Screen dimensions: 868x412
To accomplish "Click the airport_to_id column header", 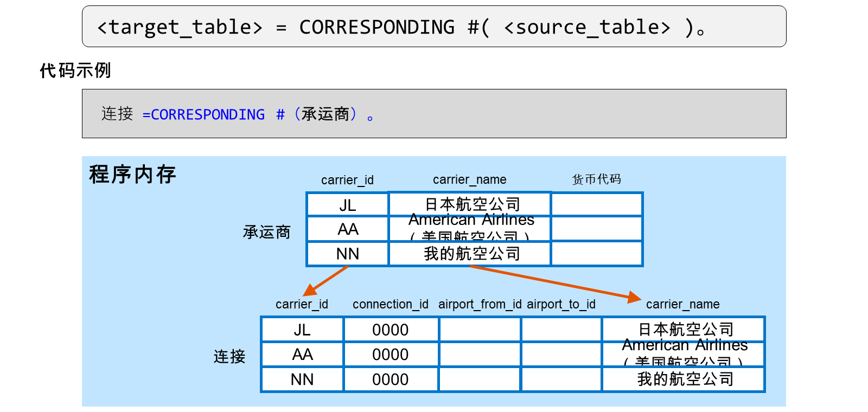I will coord(561,304).
